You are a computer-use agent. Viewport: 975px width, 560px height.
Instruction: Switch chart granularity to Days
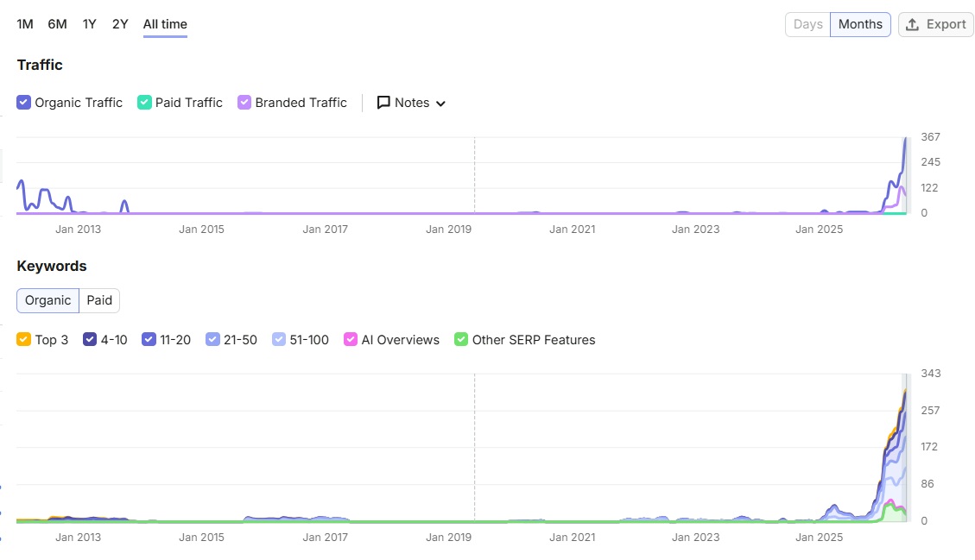tap(807, 24)
